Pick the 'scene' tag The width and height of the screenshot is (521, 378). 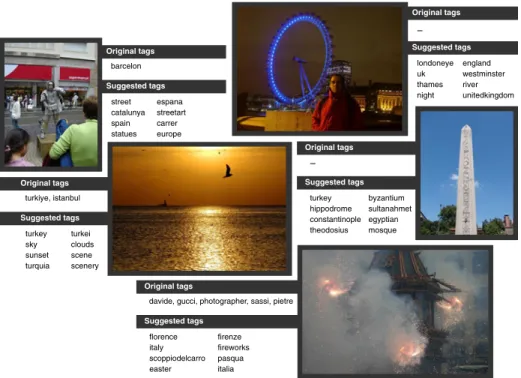click(x=81, y=255)
